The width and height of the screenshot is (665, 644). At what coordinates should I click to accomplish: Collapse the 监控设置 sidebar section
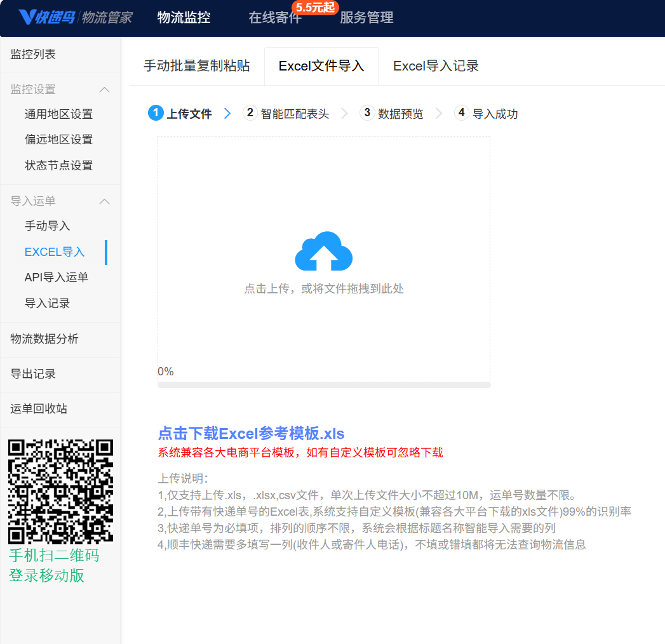click(x=105, y=90)
